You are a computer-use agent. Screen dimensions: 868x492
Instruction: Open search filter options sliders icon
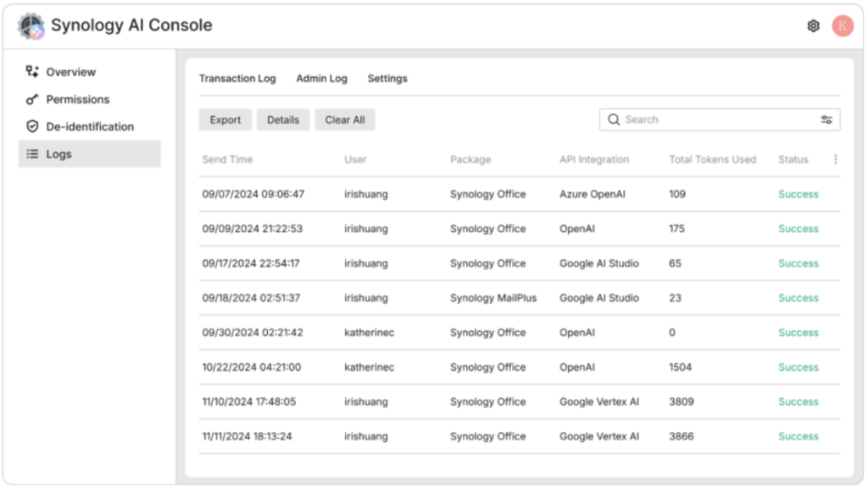click(x=826, y=119)
